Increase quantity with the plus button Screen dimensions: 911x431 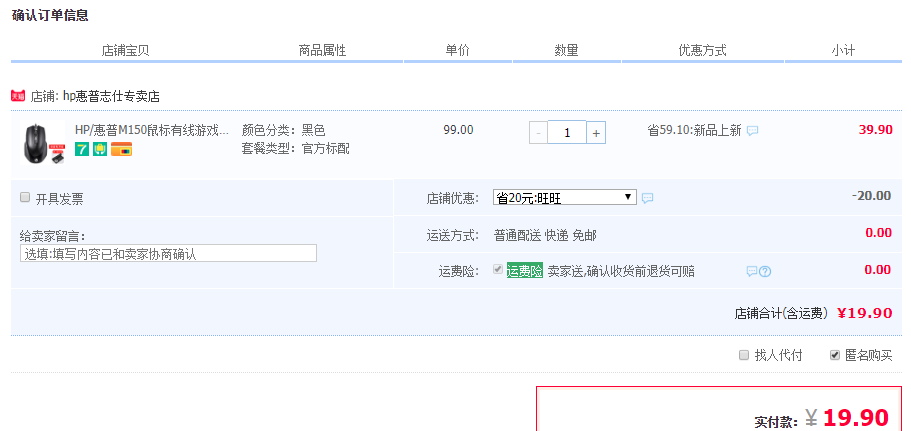[x=596, y=133]
